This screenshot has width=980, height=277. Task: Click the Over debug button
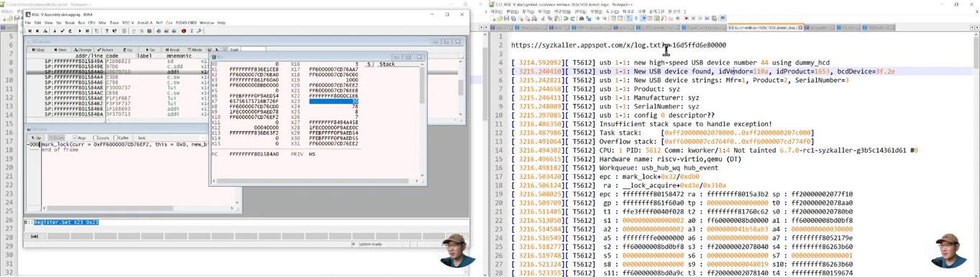(x=60, y=50)
